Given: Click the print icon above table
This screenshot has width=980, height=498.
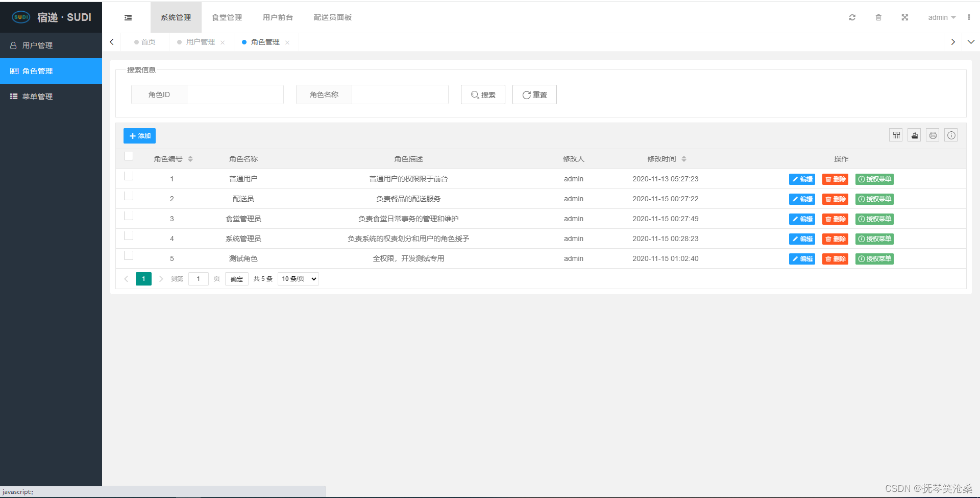Looking at the screenshot, I should (933, 135).
